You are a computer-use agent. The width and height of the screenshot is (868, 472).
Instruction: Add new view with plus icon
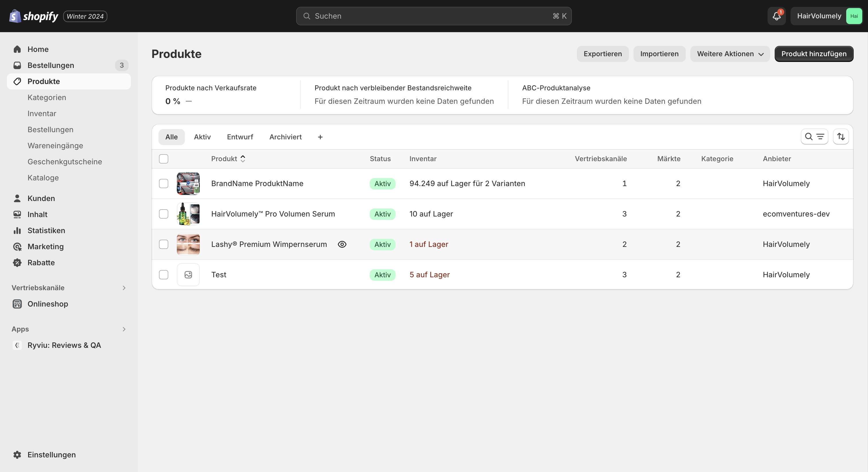[320, 137]
